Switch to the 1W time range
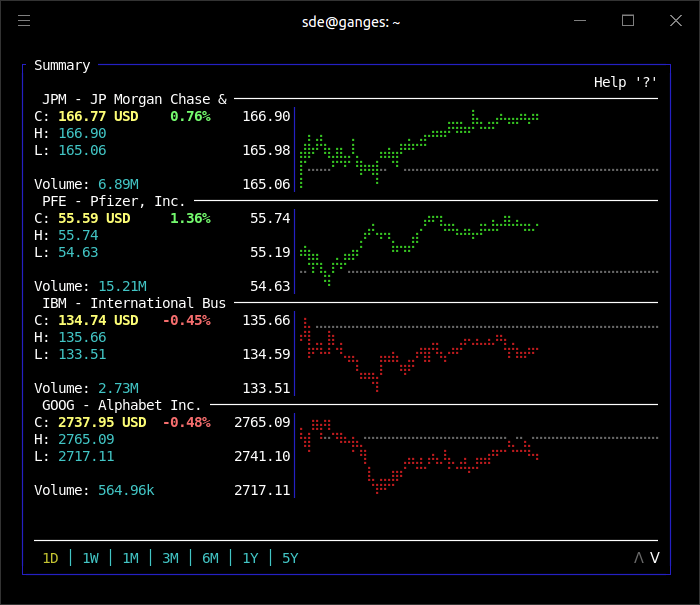Image resolution: width=700 pixels, height=605 pixels. pyautogui.click(x=90, y=558)
